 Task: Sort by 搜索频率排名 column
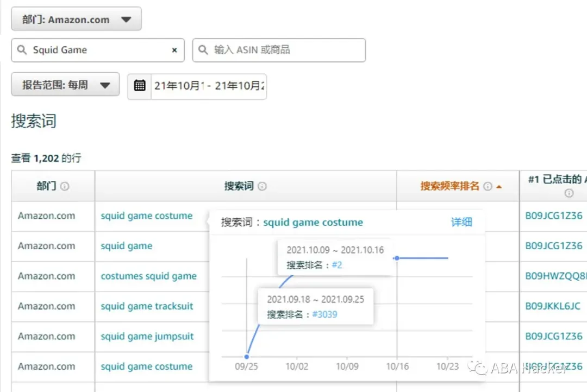(449, 186)
